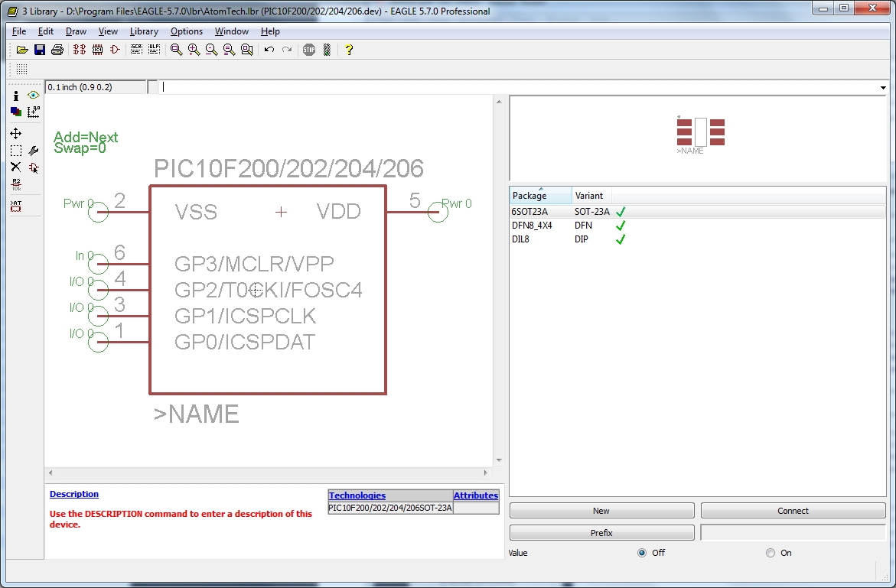Click the Print icon in the toolbar
This screenshot has width=896, height=588.
coord(57,50)
